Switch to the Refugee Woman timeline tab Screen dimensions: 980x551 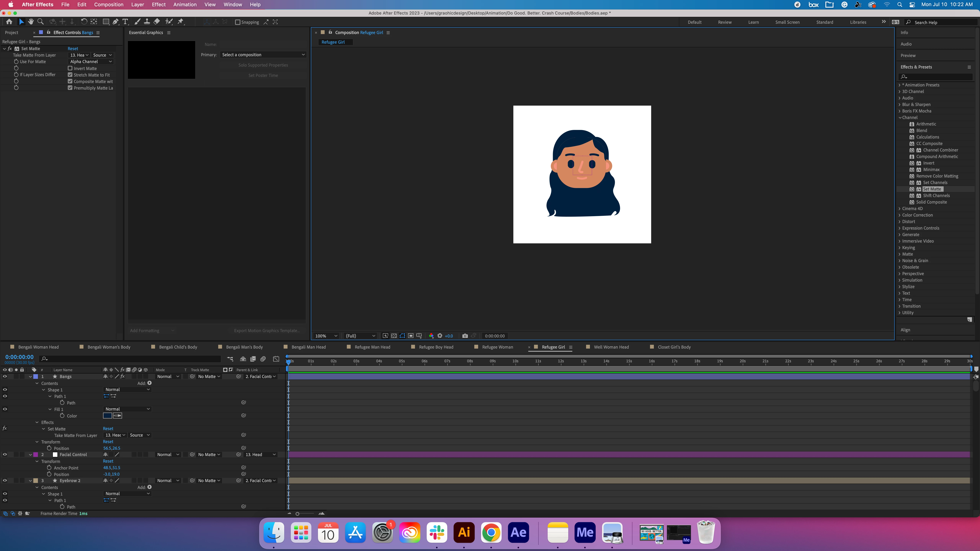point(497,347)
